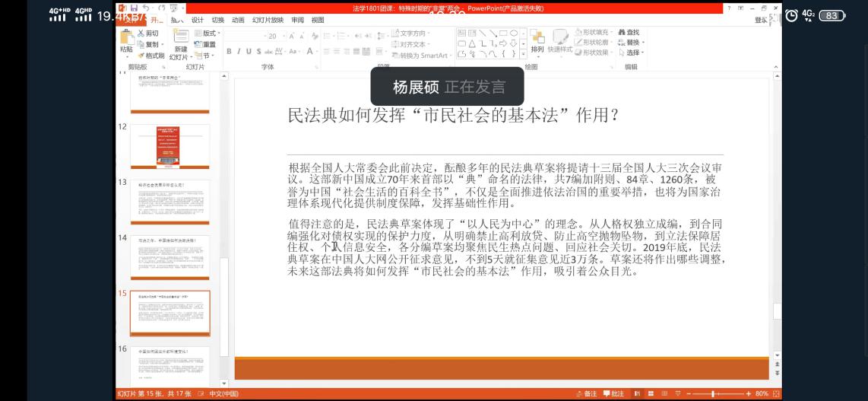Image resolution: width=868 pixels, height=401 pixels.
Task: Click Notes (备注) in status bar
Action: pos(586,394)
